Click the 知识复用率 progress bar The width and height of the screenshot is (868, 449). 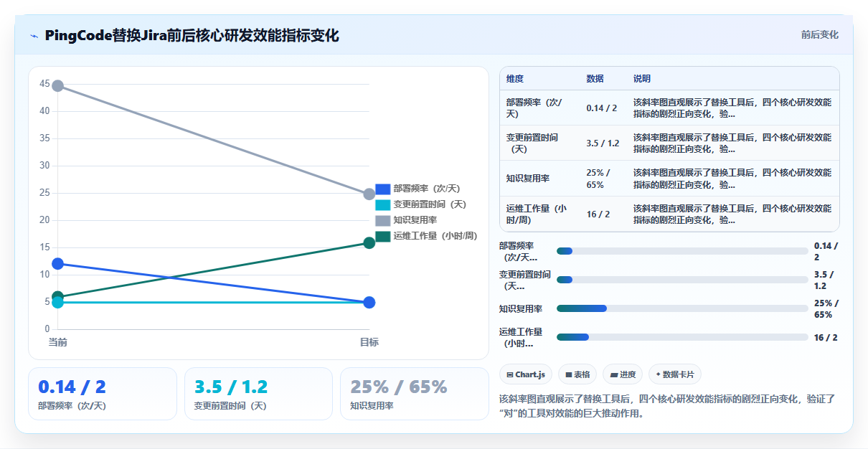tap(682, 308)
